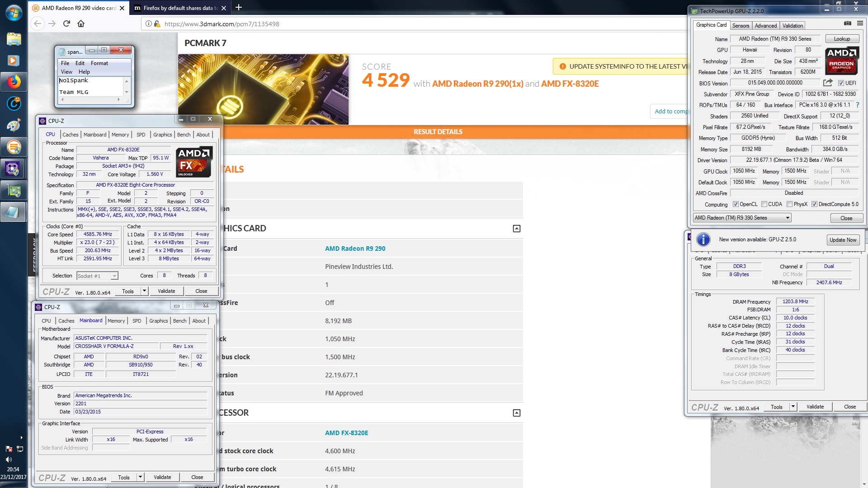The width and height of the screenshot is (868, 488).
Task: Collapse the Processor section
Action: tap(516, 413)
